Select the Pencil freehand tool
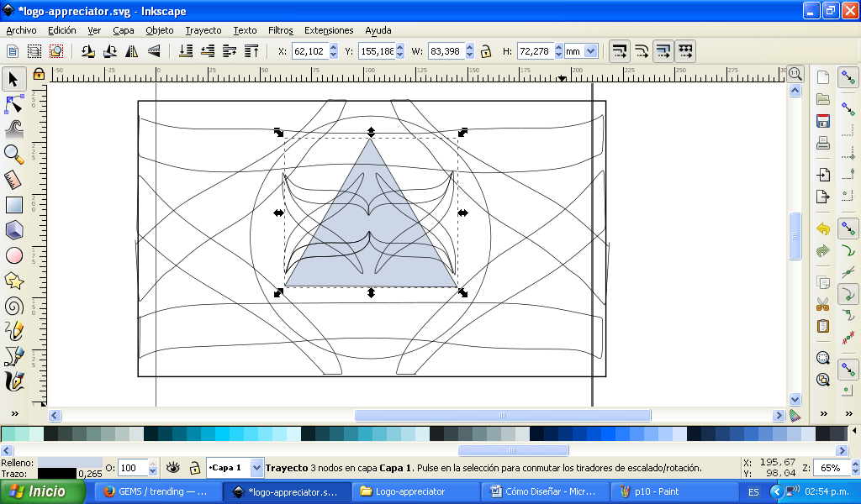The height and width of the screenshot is (504, 861). 13,331
